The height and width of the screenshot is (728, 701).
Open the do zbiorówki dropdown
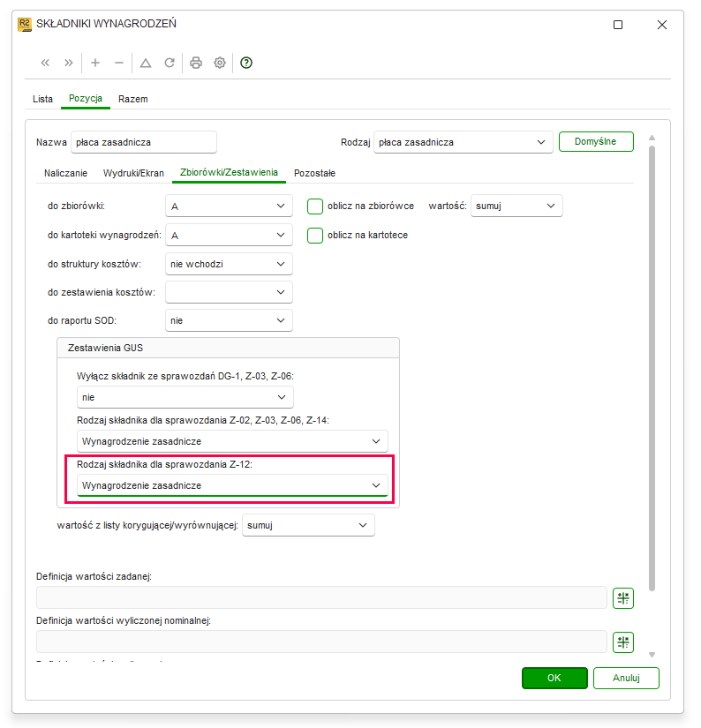(229, 206)
